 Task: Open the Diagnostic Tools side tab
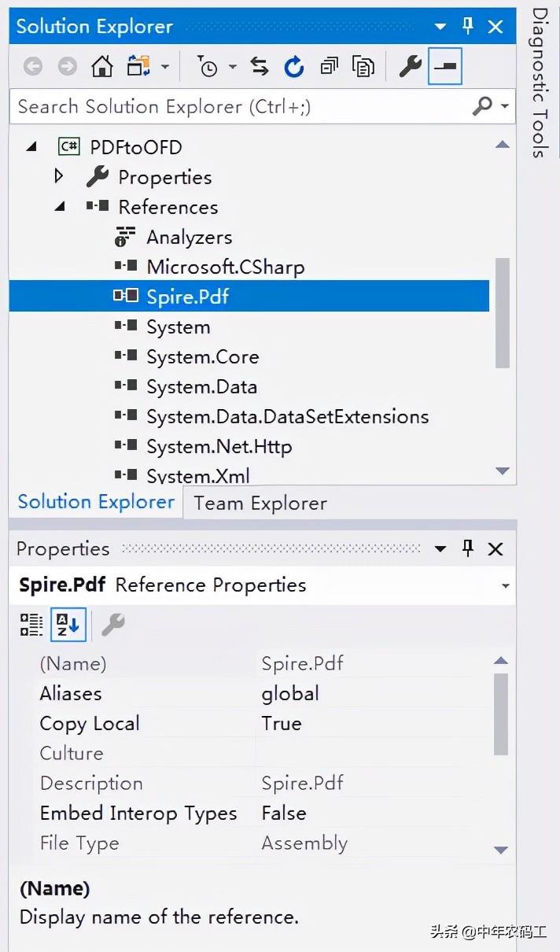(540, 83)
